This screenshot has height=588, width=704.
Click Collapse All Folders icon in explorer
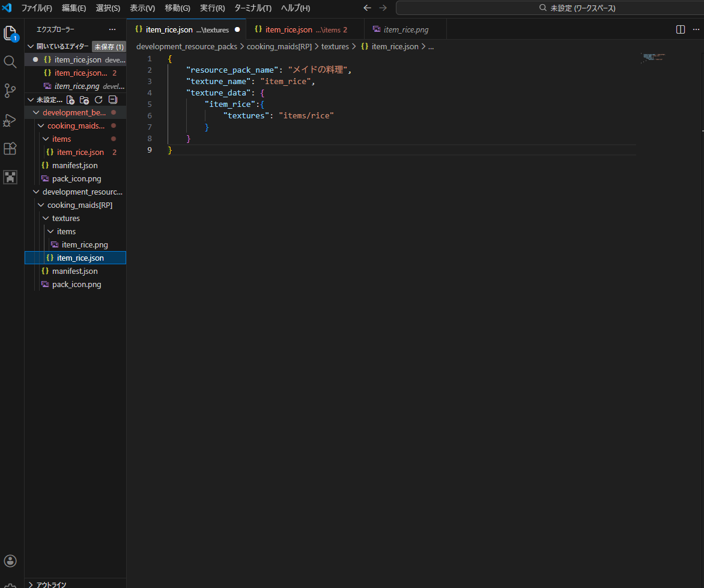pyautogui.click(x=112, y=100)
